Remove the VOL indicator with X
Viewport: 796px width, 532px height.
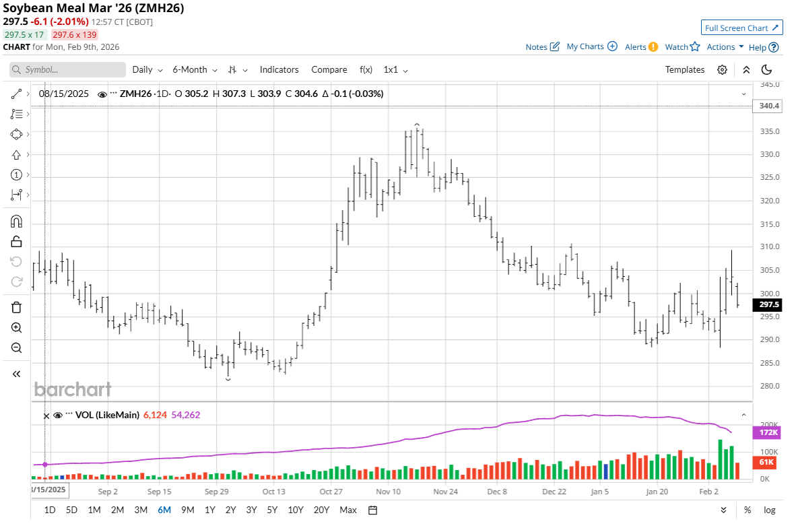[x=46, y=415]
